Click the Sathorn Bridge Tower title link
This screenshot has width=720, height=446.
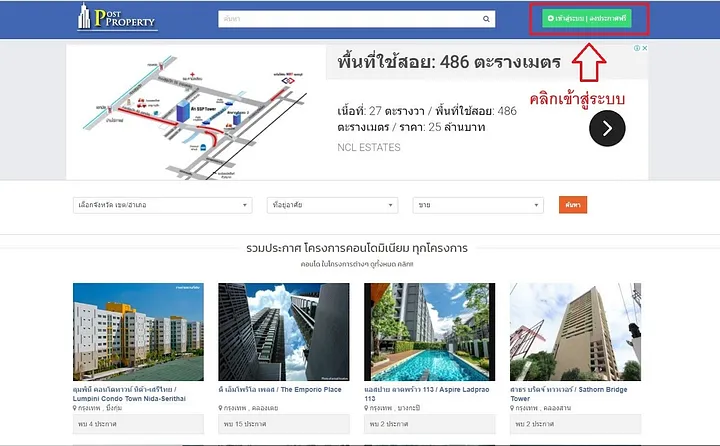click(x=568, y=394)
